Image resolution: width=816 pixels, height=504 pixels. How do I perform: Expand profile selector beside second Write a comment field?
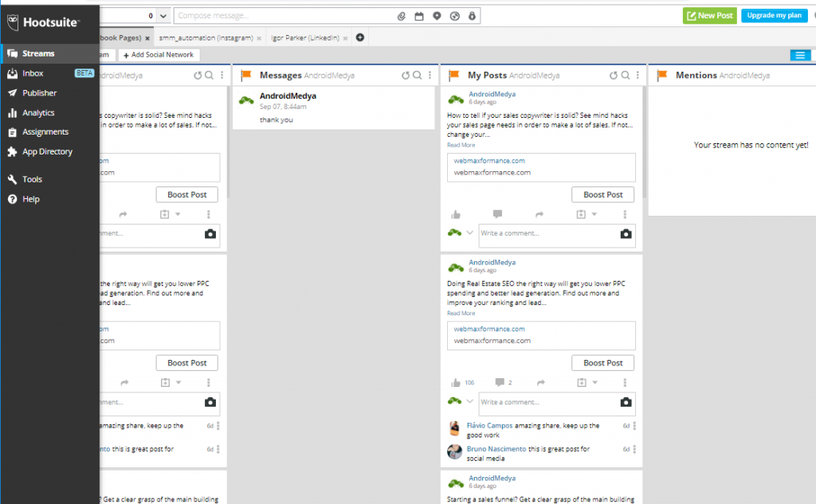coord(470,401)
